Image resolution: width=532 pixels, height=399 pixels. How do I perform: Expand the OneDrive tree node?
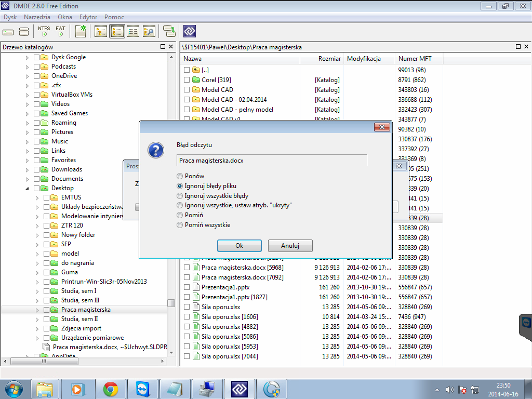point(27,76)
